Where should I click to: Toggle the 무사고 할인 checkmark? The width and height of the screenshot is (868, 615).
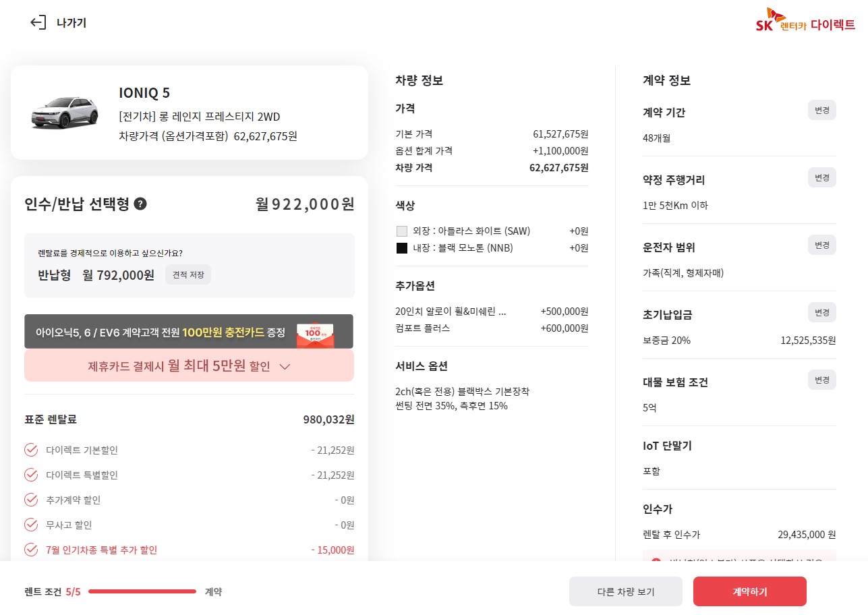(x=31, y=525)
